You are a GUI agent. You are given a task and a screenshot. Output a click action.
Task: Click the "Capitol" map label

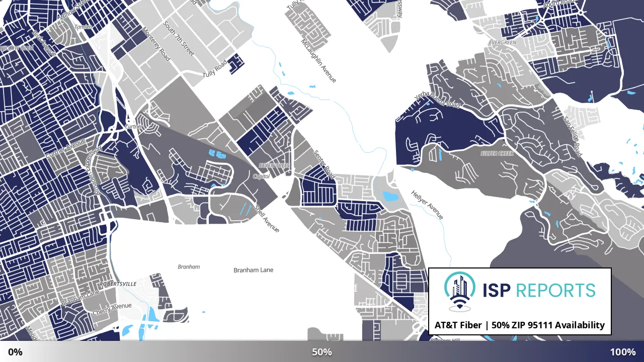pyautogui.click(x=262, y=176)
